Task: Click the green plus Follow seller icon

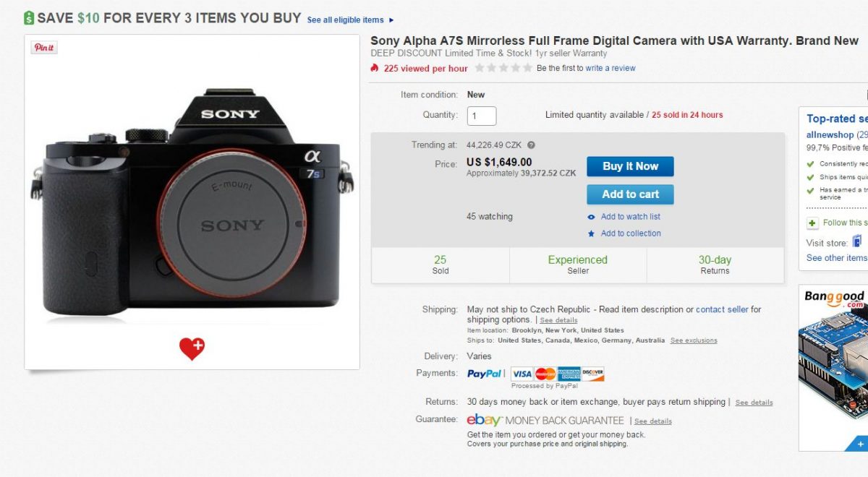Action: (812, 223)
